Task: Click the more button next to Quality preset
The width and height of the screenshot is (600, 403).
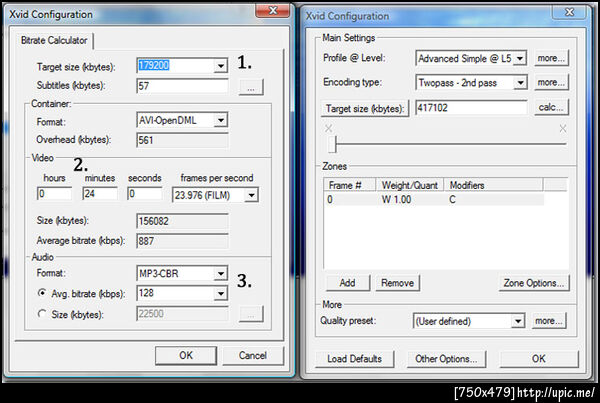Action: [549, 321]
